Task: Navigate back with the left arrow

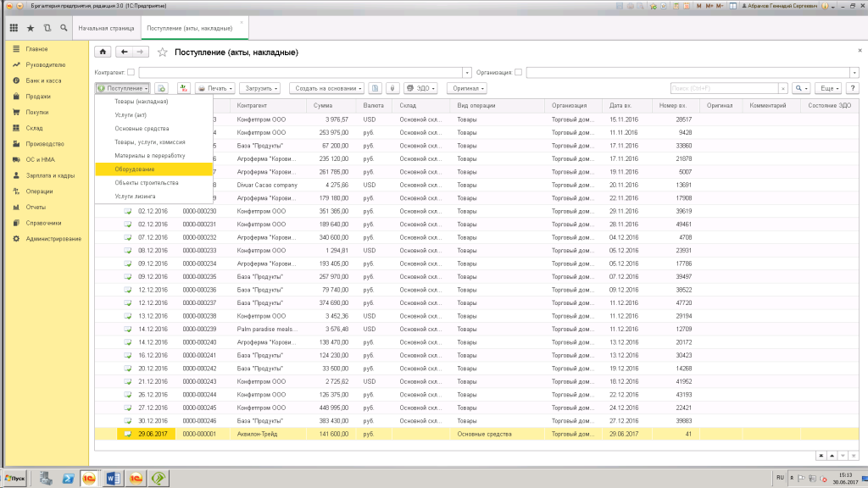Action: pos(124,52)
